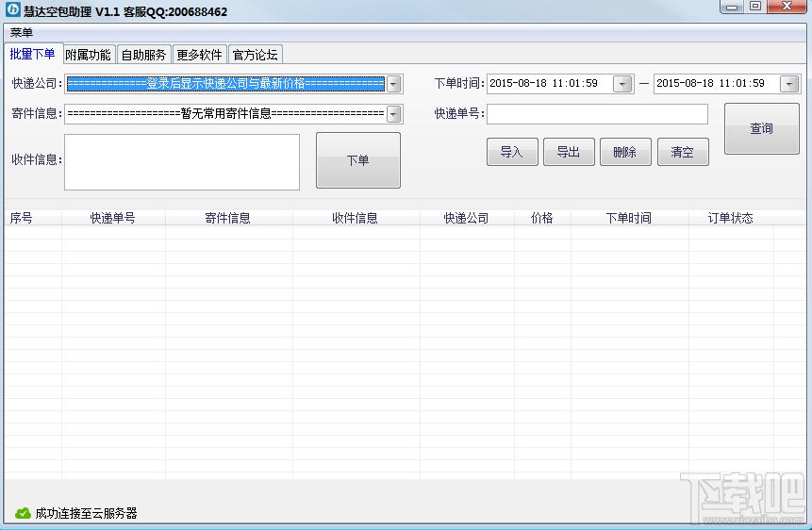This screenshot has width=812, height=530.
Task: Click the 订单状态 column header
Action: coord(731,218)
